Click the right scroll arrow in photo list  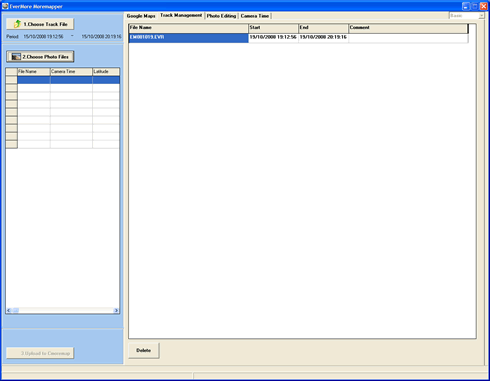(x=116, y=310)
